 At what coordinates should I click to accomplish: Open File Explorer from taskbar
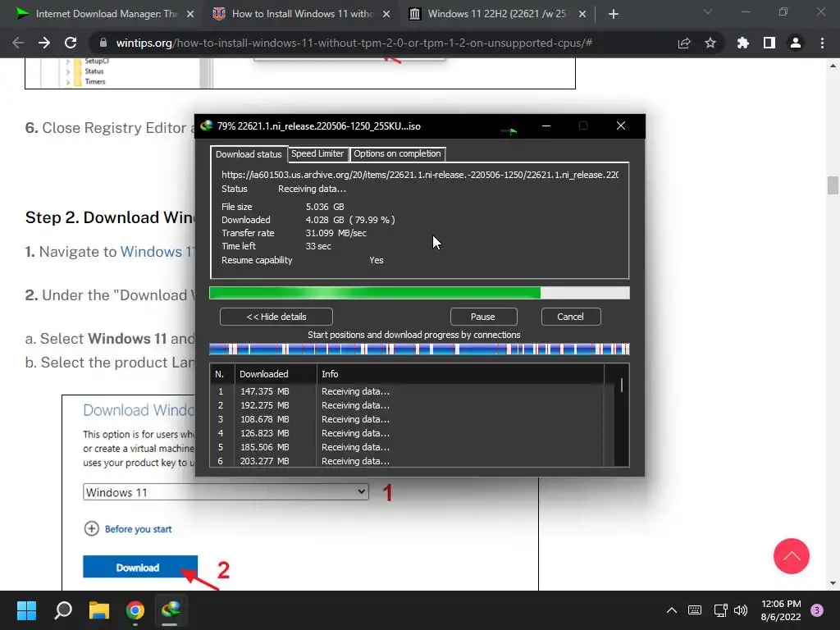coord(99,610)
